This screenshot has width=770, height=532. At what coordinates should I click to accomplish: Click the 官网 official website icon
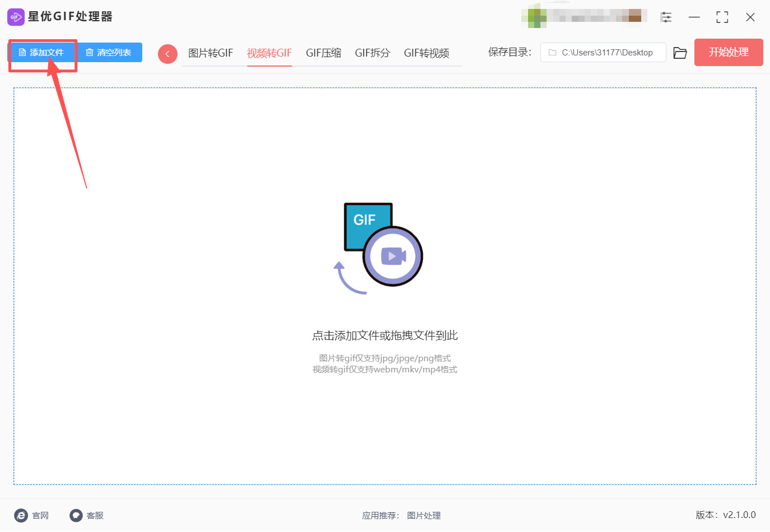tap(21, 515)
